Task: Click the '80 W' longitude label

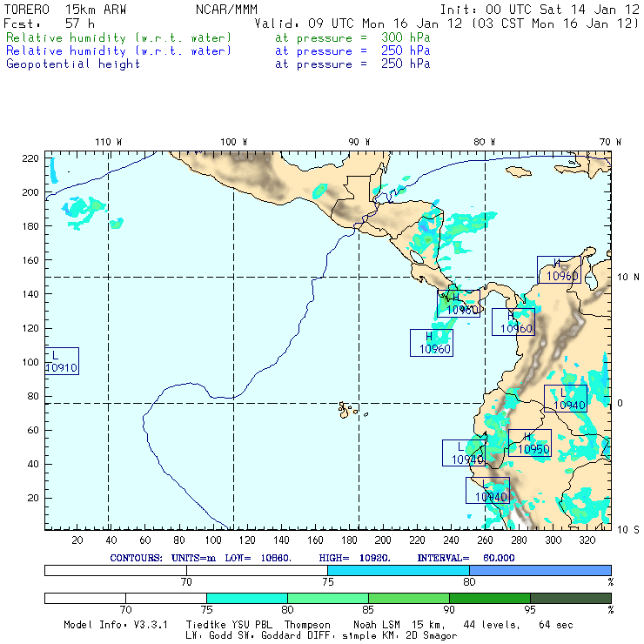Action: point(484,142)
